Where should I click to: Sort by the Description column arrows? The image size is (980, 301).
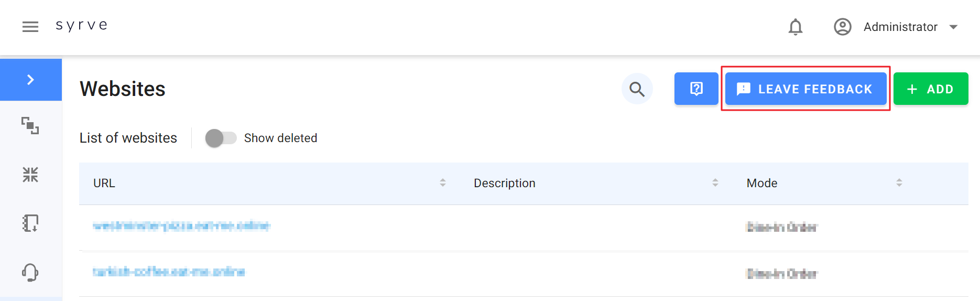(x=715, y=183)
